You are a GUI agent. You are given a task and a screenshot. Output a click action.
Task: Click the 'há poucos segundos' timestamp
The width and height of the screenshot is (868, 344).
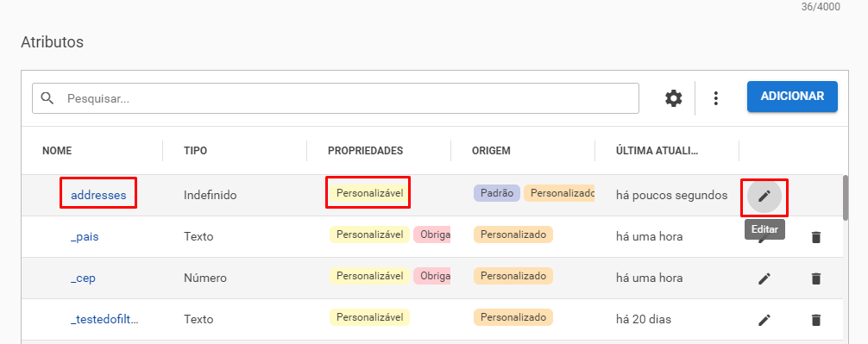[x=671, y=195]
